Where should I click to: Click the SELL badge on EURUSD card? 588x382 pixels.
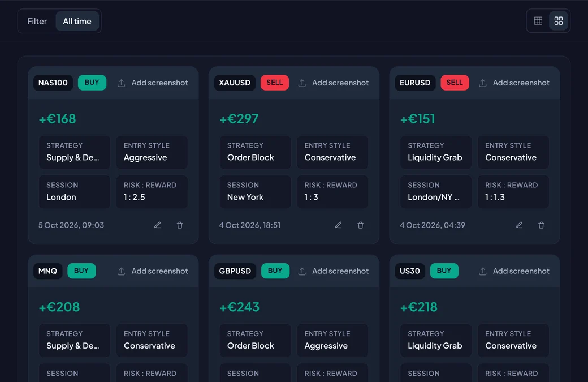click(x=455, y=83)
